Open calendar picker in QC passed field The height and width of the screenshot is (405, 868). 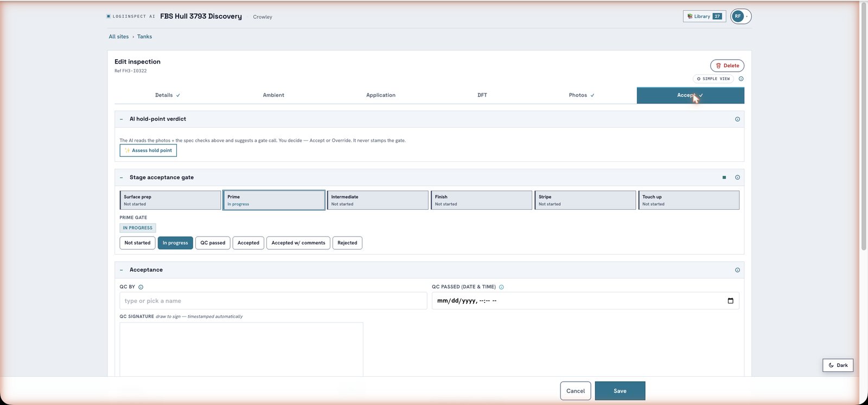(730, 301)
